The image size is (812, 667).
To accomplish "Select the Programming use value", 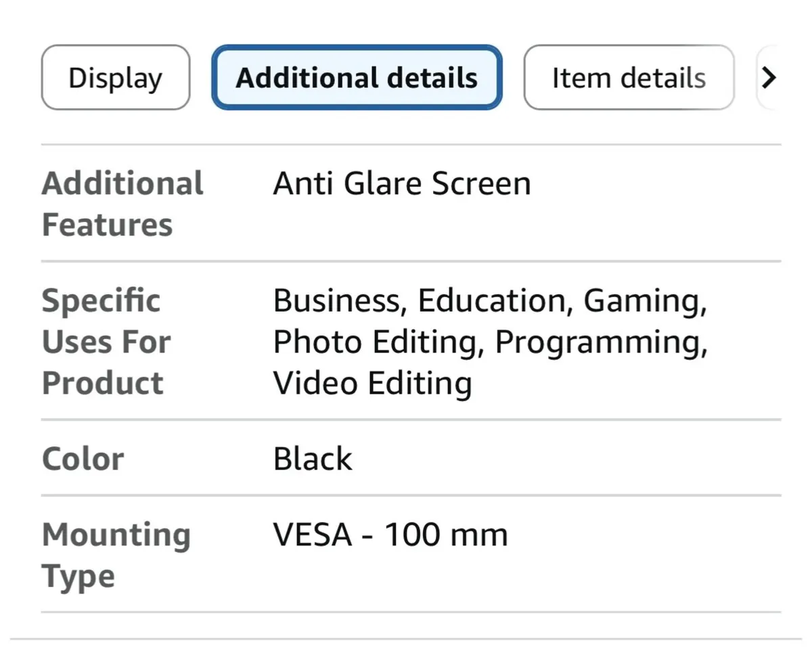I will (x=602, y=342).
